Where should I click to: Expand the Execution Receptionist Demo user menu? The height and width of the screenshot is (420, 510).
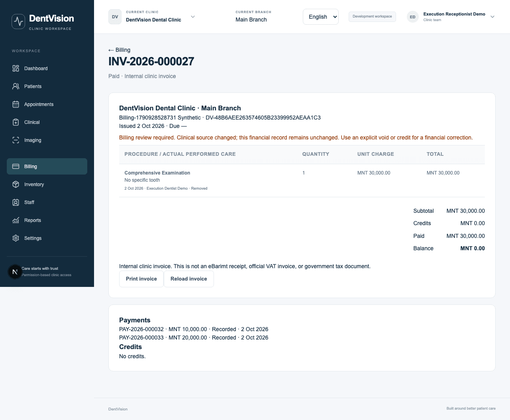[x=492, y=17]
